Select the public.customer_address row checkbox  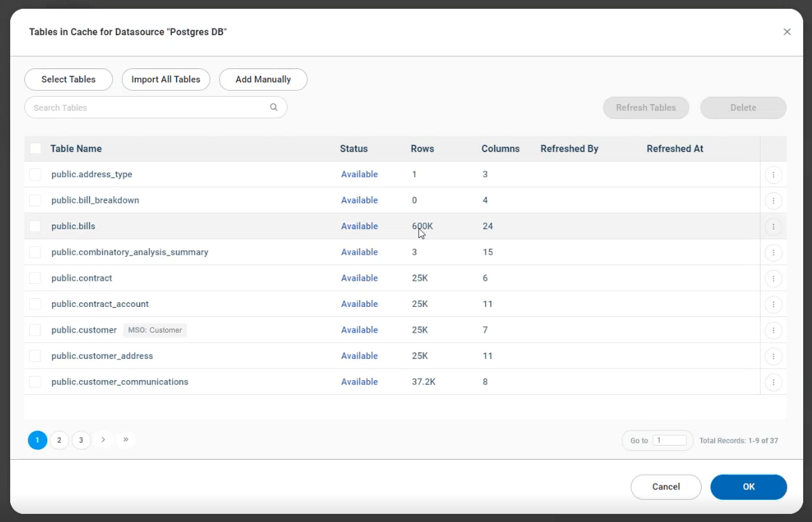[x=35, y=356]
